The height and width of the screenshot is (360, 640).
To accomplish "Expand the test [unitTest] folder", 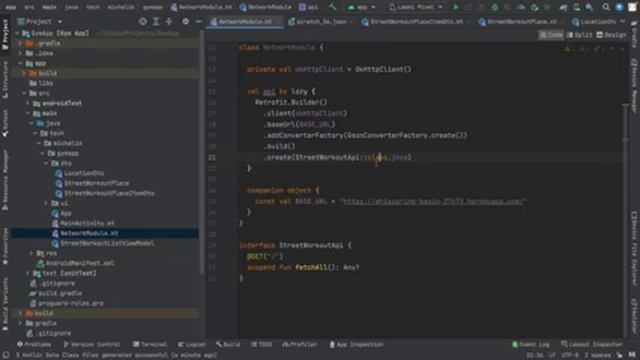I will 28,273.
